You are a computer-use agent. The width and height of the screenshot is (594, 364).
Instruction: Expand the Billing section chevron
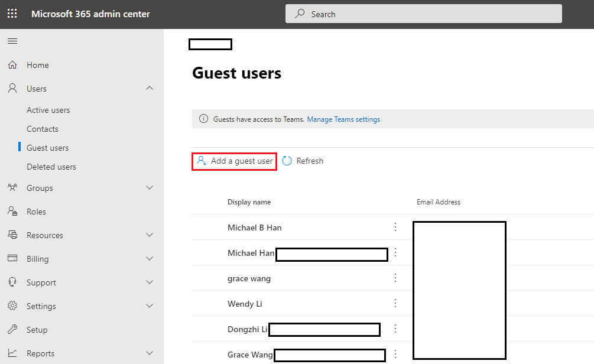point(150,258)
